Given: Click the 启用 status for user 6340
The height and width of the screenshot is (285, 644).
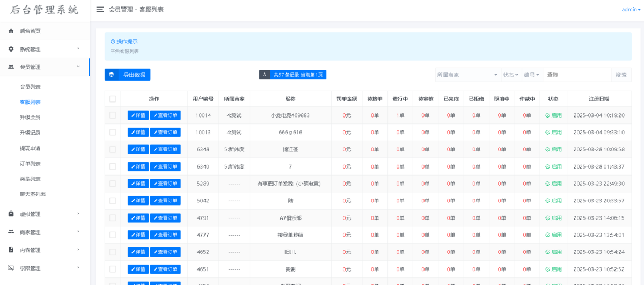Looking at the screenshot, I should point(553,166).
